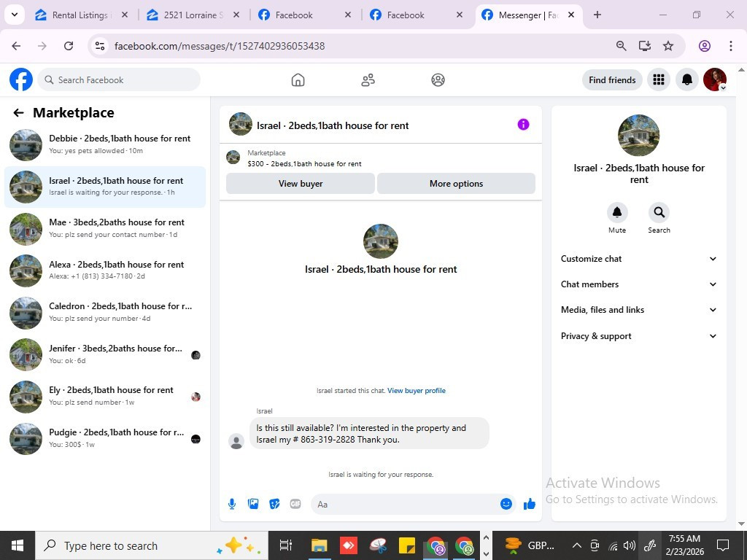Expand Chat members section
The height and width of the screenshot is (560, 747).
click(x=638, y=284)
